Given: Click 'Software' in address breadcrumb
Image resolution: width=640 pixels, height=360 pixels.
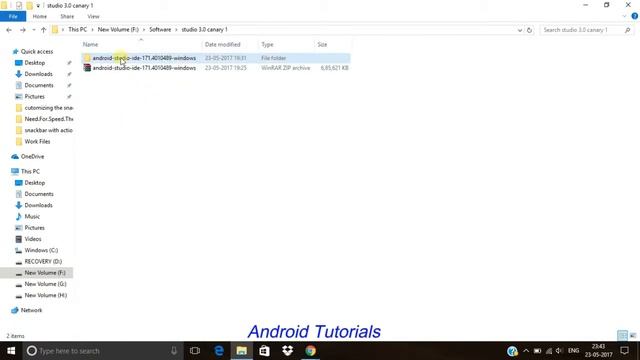Looking at the screenshot, I should (160, 30).
